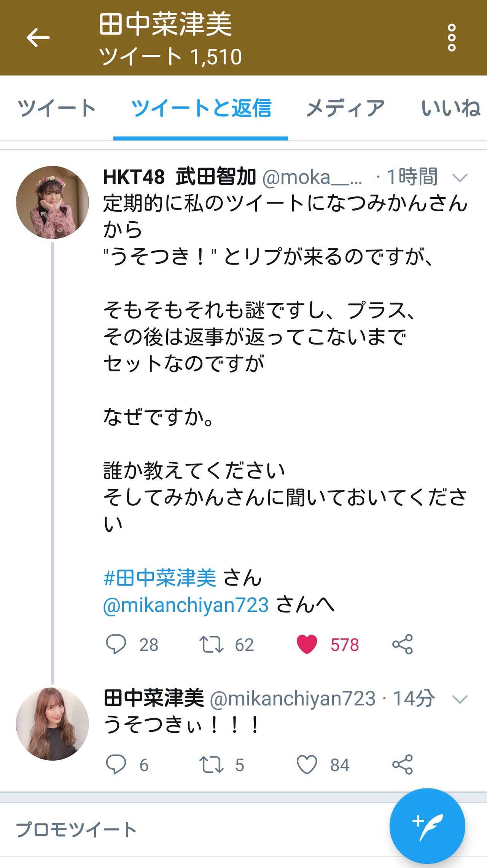The height and width of the screenshot is (868, 487).
Task: Open the いいね tab
Action: coord(450,108)
